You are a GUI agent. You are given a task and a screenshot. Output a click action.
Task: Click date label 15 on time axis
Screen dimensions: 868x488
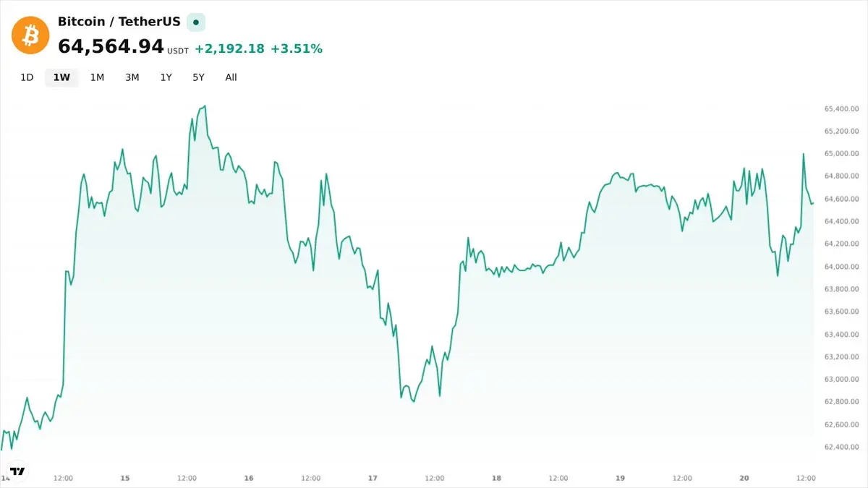coord(125,478)
